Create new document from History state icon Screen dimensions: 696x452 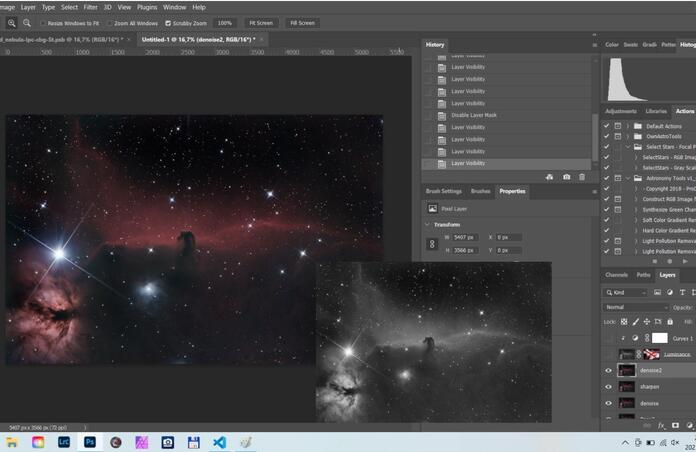550,177
